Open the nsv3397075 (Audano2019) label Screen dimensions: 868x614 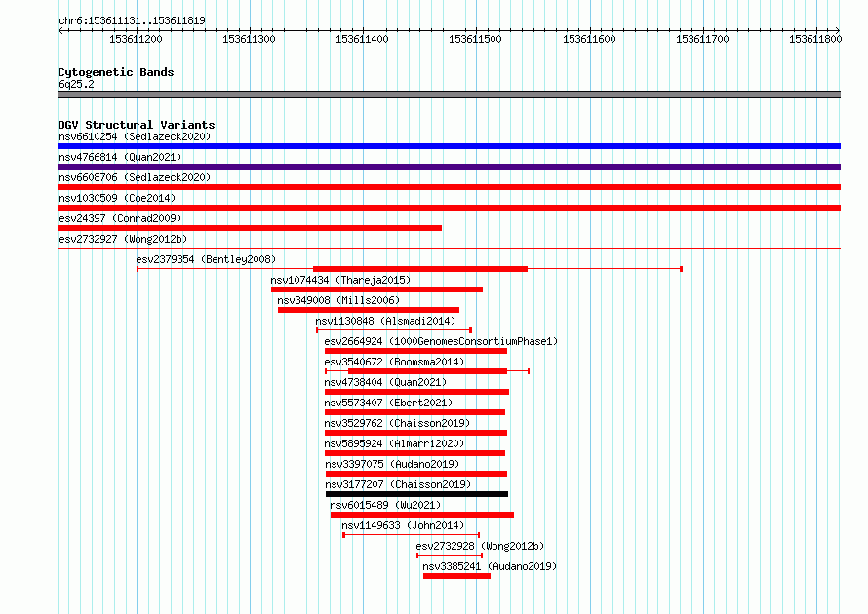[x=392, y=464]
